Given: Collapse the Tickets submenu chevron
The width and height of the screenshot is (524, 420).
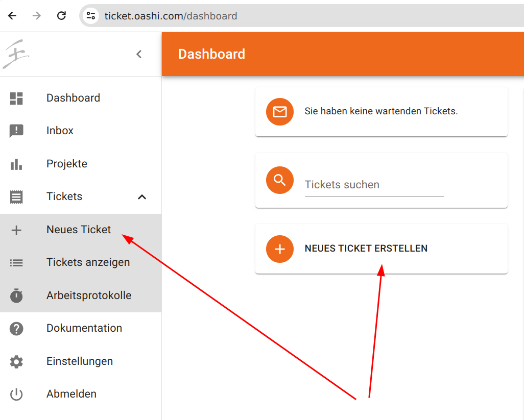Looking at the screenshot, I should (x=141, y=196).
